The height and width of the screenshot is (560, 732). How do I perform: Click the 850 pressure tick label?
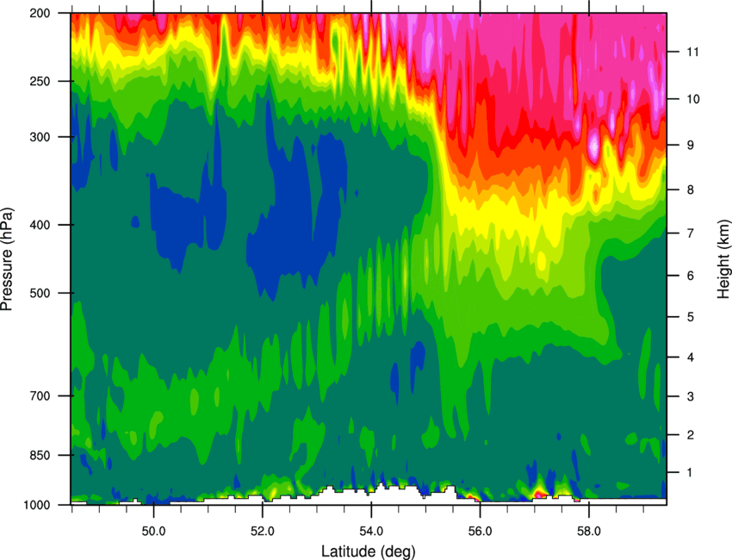click(40, 455)
